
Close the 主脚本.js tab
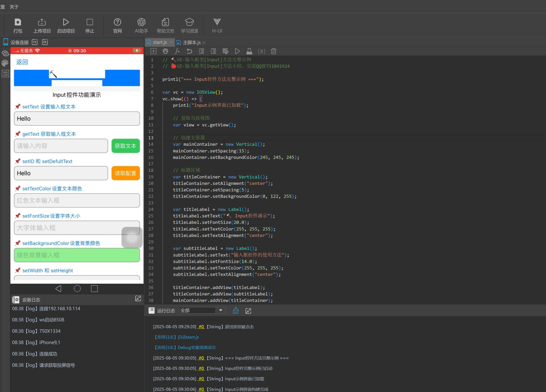tap(204, 43)
